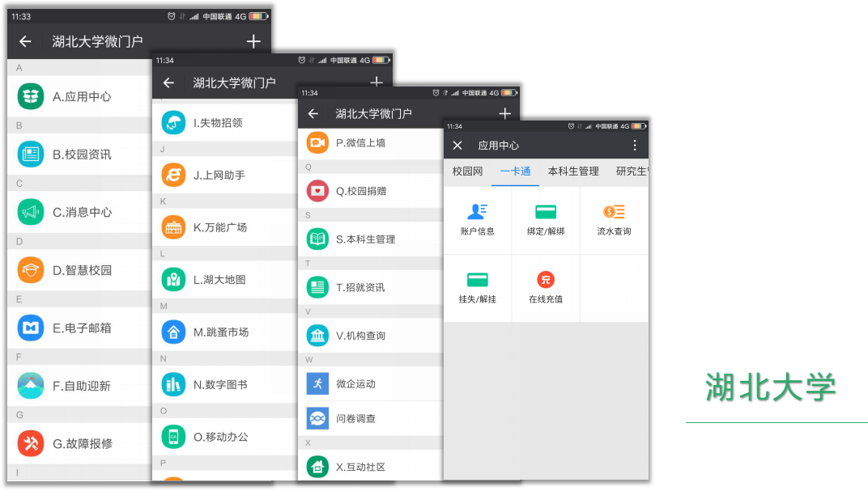Tap plus button on P-to-X list screen
The height and width of the screenshot is (491, 868).
505,114
